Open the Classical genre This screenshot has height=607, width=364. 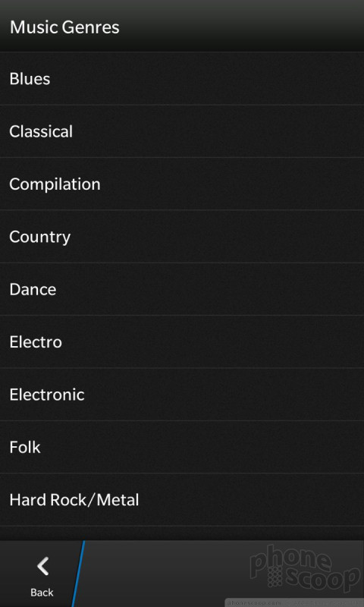[x=182, y=131]
